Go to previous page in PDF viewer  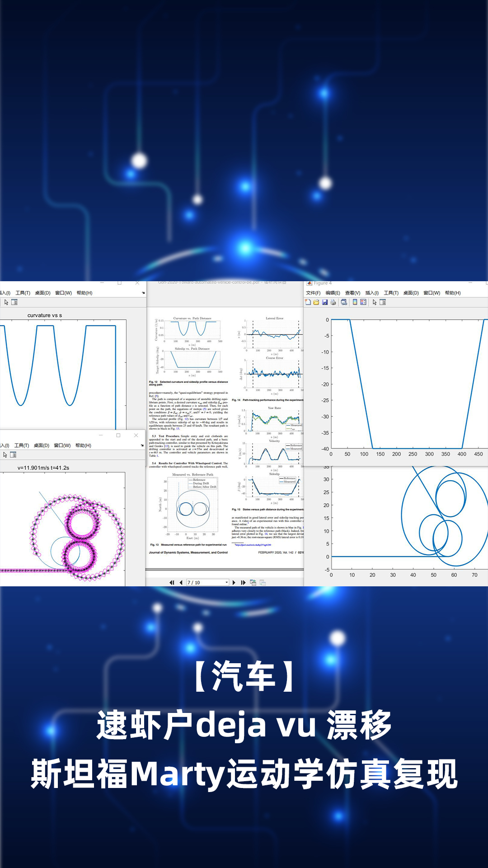(x=181, y=582)
